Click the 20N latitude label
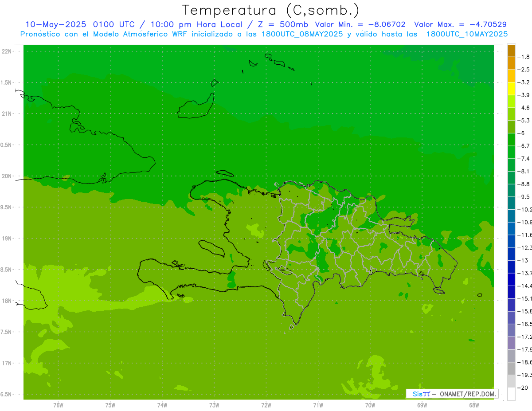 tap(7, 176)
